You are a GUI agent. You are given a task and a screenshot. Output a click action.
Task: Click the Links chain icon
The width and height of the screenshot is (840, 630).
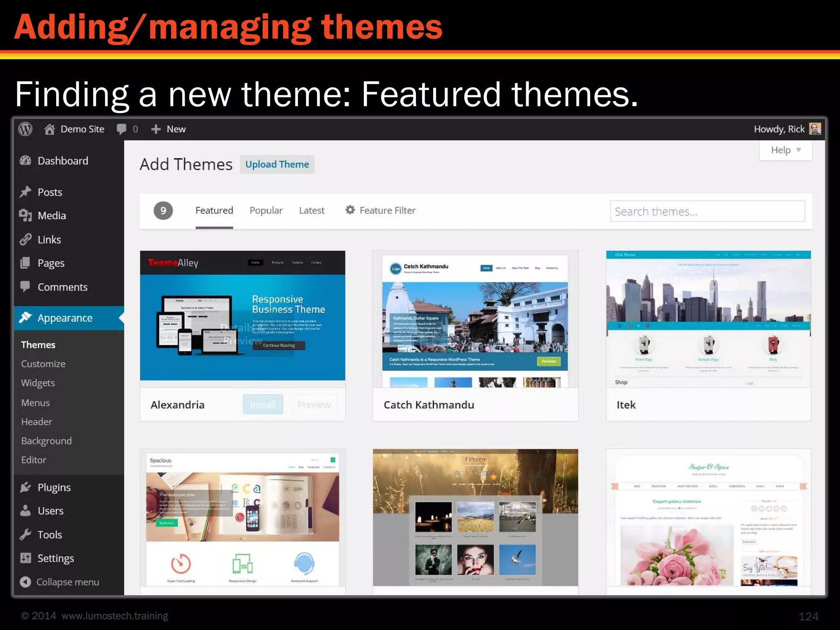(25, 239)
